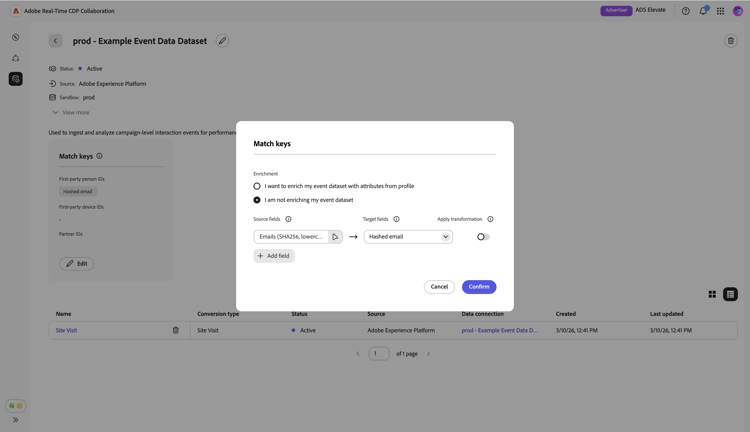Screen dimensions: 750x432
Task: Open source field picker icon in Emails field
Action: pyautogui.click(x=335, y=237)
